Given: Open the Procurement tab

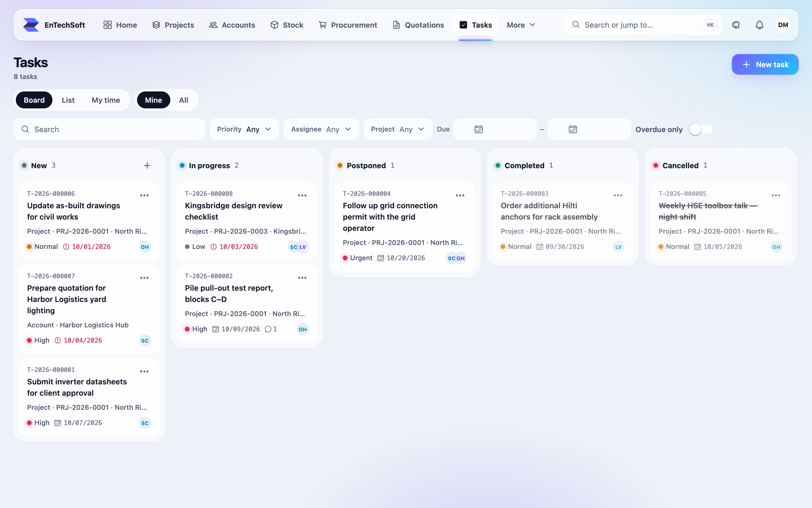Looking at the screenshot, I should [x=348, y=25].
